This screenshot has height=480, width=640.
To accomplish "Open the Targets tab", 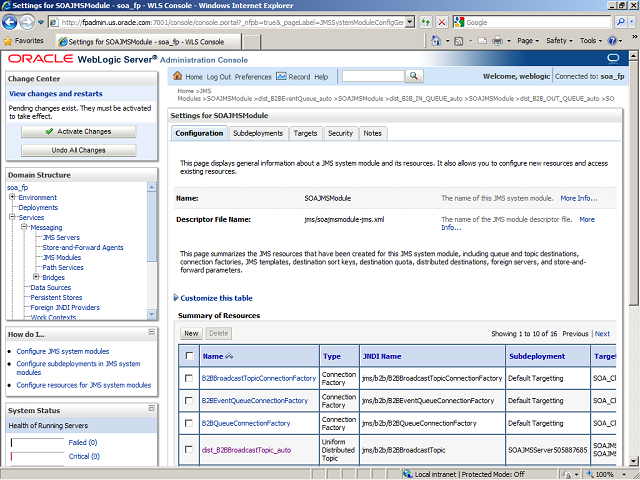I will (305, 133).
